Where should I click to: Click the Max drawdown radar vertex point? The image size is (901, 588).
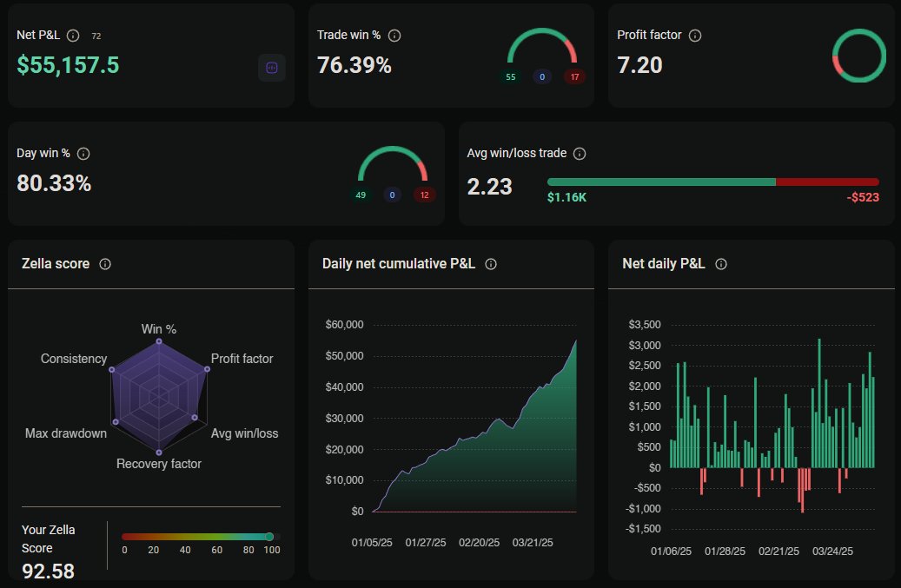[116, 422]
